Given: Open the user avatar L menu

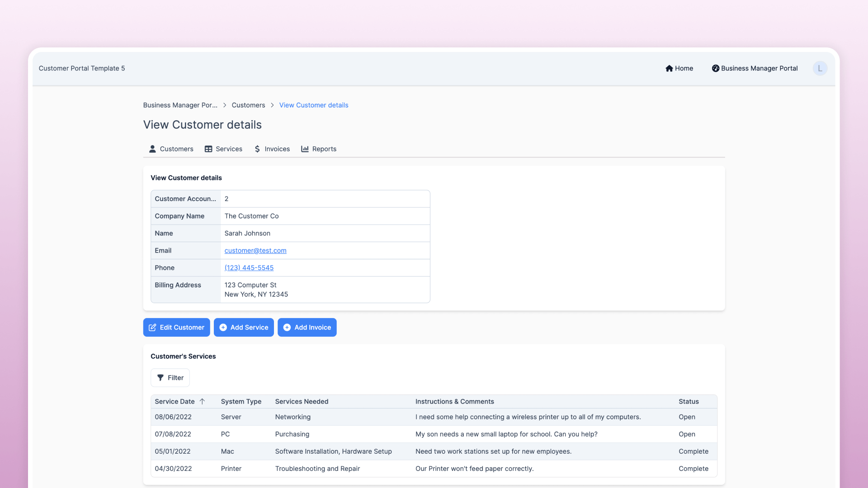Looking at the screenshot, I should [x=820, y=68].
